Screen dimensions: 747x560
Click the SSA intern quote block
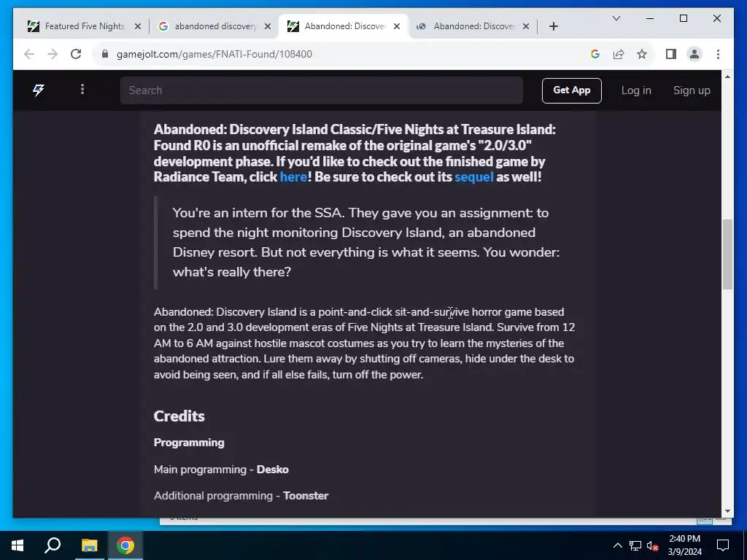[x=366, y=242]
